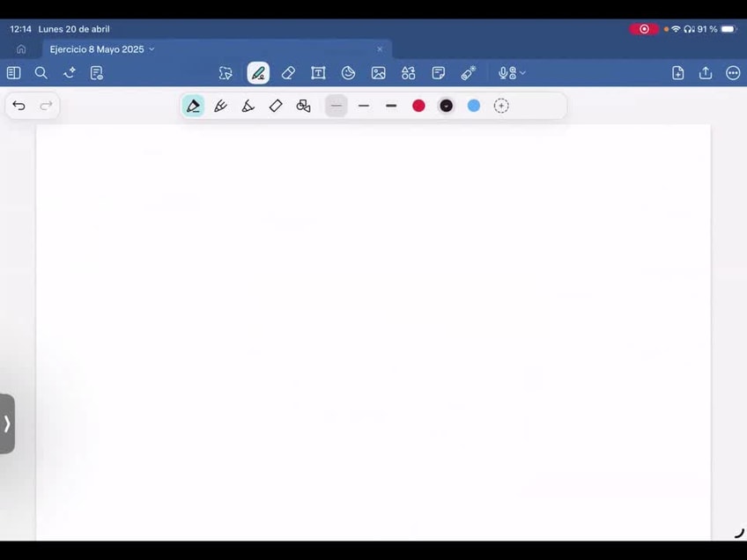Open the page thumbnails sidebar

tap(14, 73)
